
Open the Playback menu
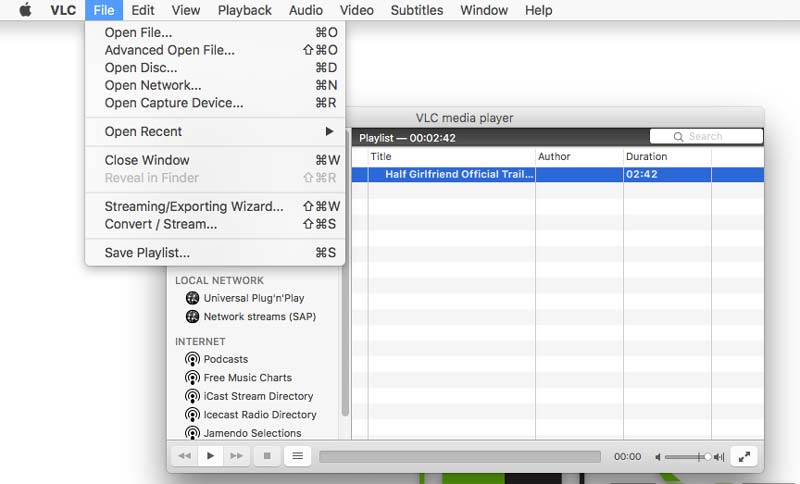point(244,10)
